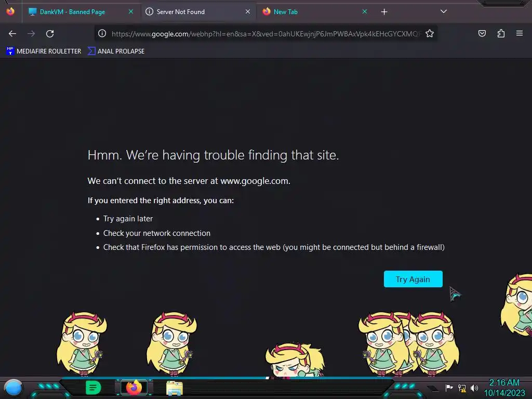Viewport: 532px width, 399px height.
Task: Open the Extensions menu
Action: click(501, 33)
